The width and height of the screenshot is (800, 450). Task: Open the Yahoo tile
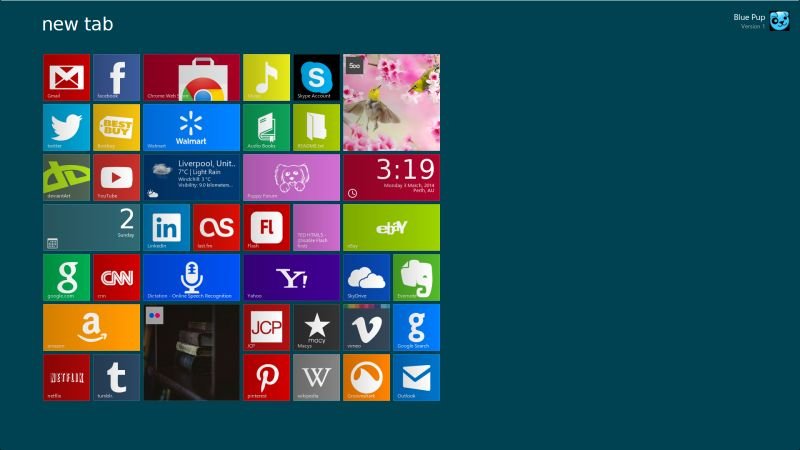point(291,278)
